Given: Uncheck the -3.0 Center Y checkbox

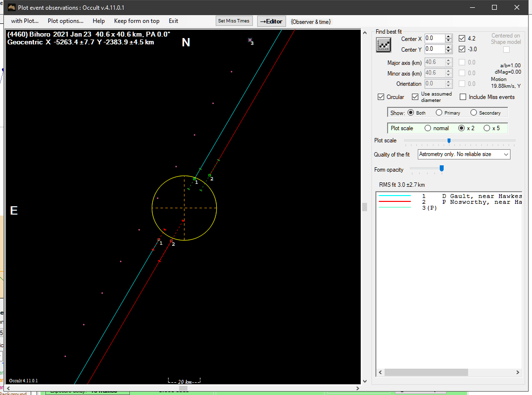Looking at the screenshot, I should 462,49.
